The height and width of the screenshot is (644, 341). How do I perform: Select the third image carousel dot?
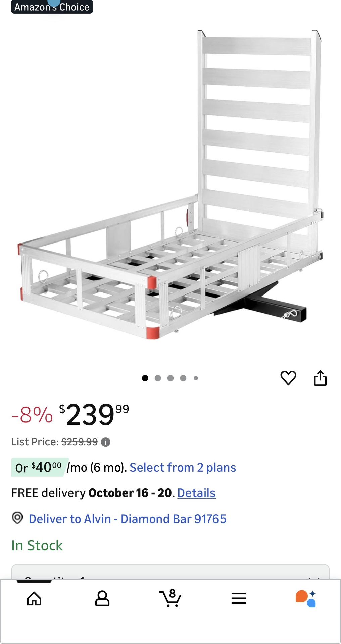tap(170, 378)
